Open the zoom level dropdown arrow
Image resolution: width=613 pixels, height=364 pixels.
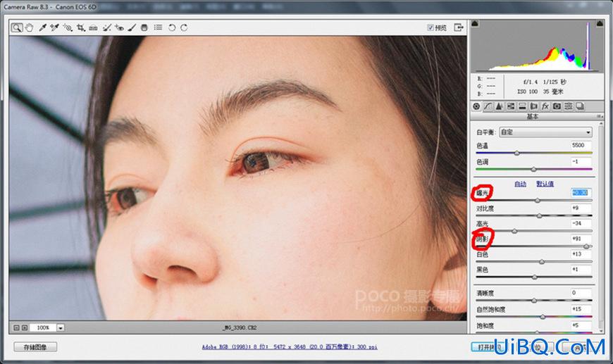[x=60, y=327]
